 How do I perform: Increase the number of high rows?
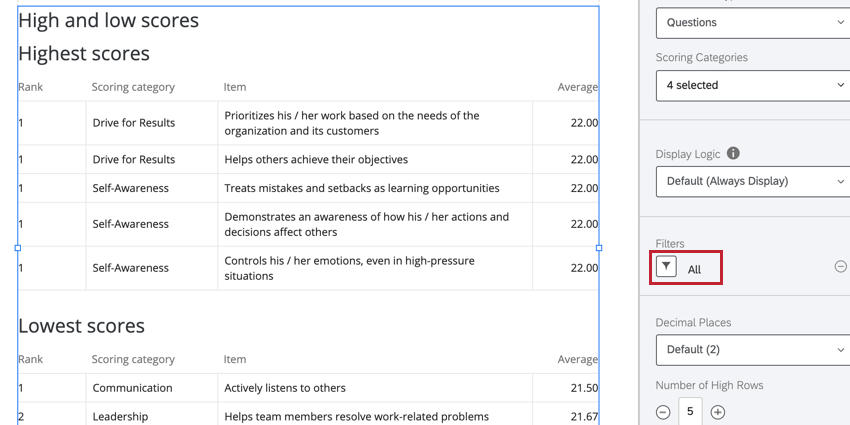pos(717,412)
